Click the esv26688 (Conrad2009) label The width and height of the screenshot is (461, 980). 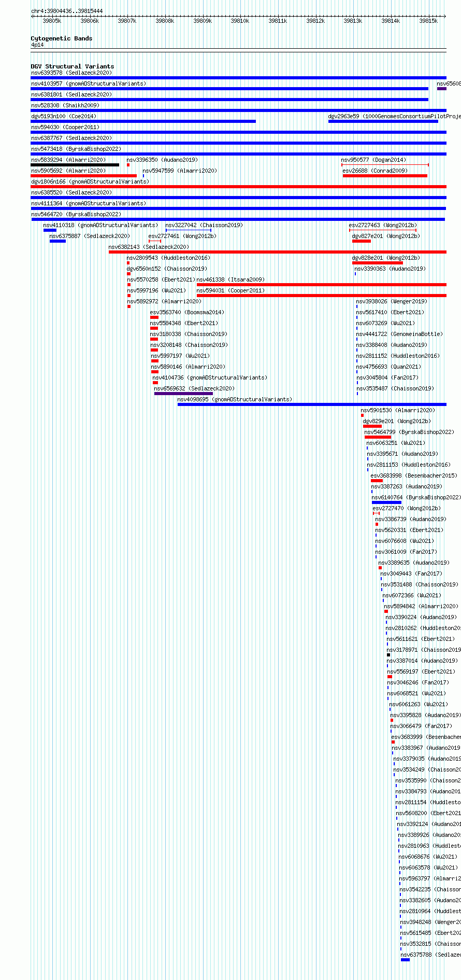pos(375,171)
